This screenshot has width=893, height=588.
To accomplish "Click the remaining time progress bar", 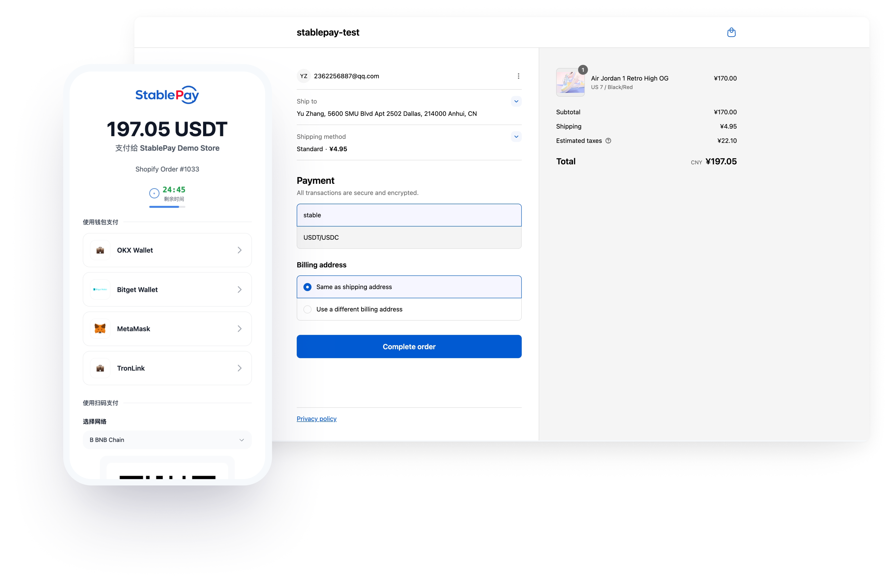I will point(167,207).
